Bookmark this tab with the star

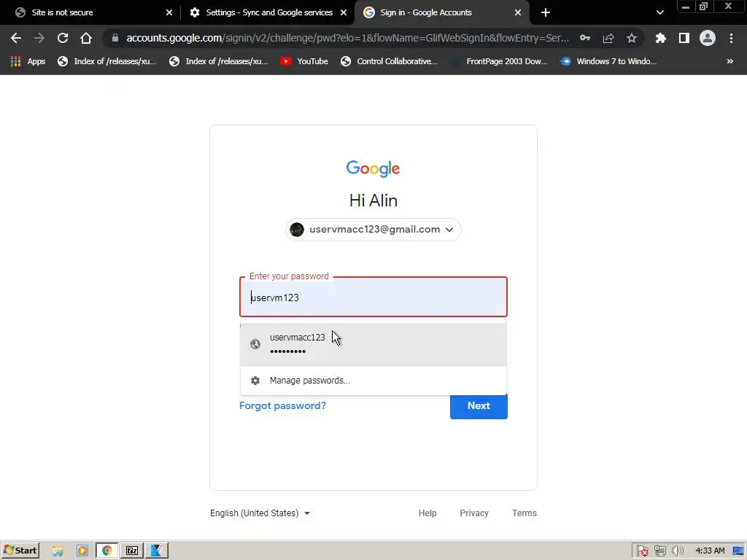(x=632, y=38)
